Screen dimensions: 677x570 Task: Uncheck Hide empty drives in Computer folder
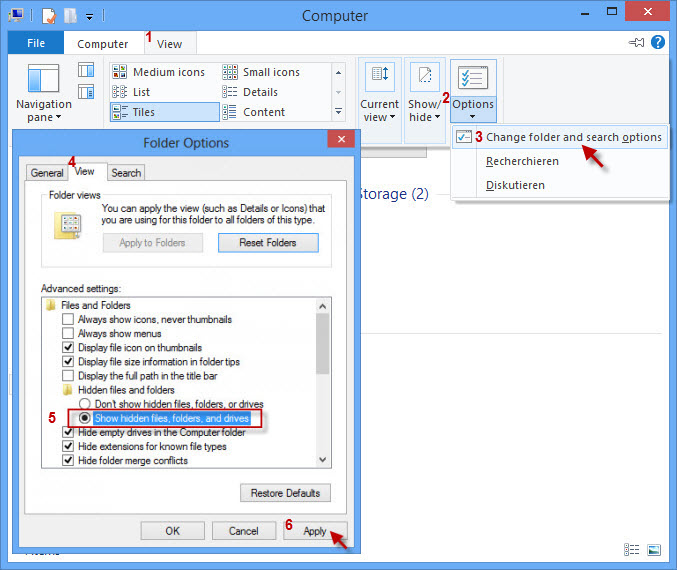pyautogui.click(x=68, y=432)
